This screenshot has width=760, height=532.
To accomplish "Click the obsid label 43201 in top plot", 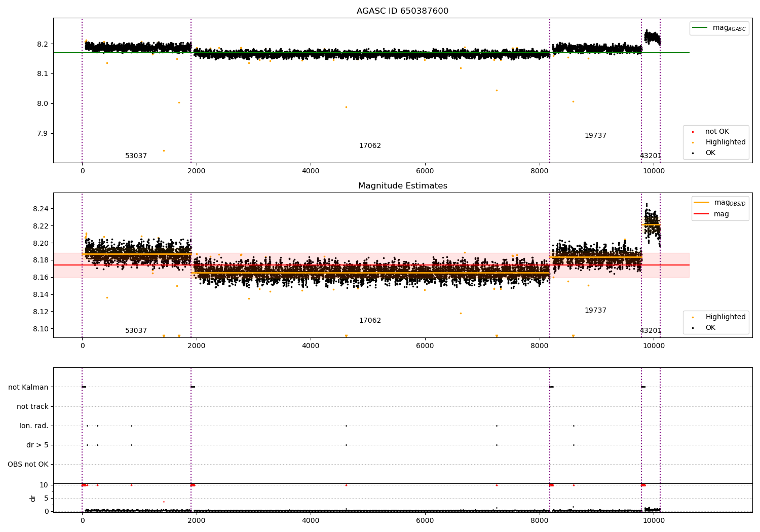I will 651,156.
